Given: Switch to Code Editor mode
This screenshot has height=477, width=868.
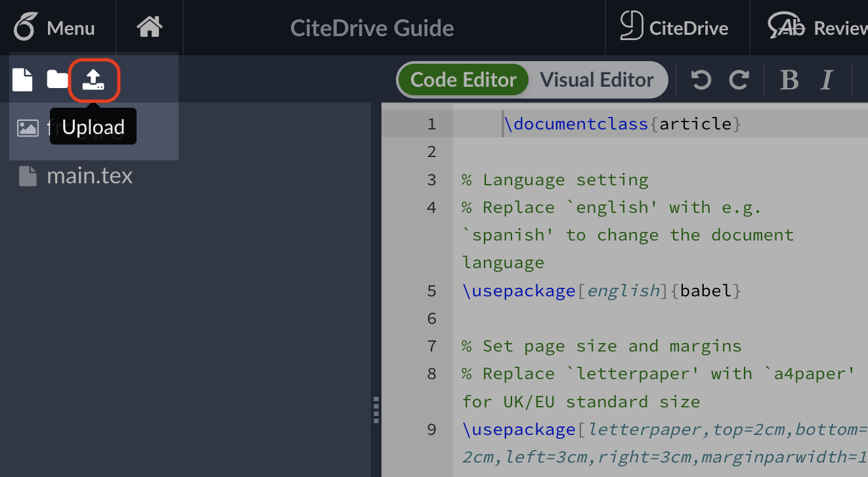Looking at the screenshot, I should 463,80.
